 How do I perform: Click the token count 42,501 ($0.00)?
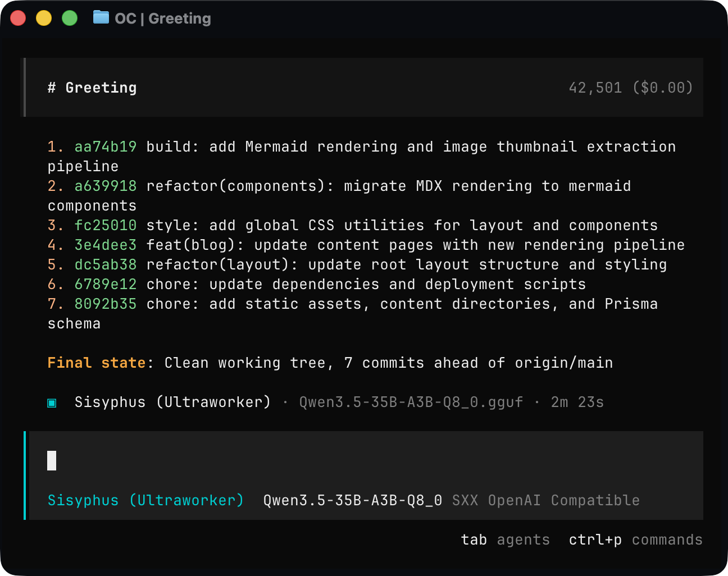(x=630, y=88)
